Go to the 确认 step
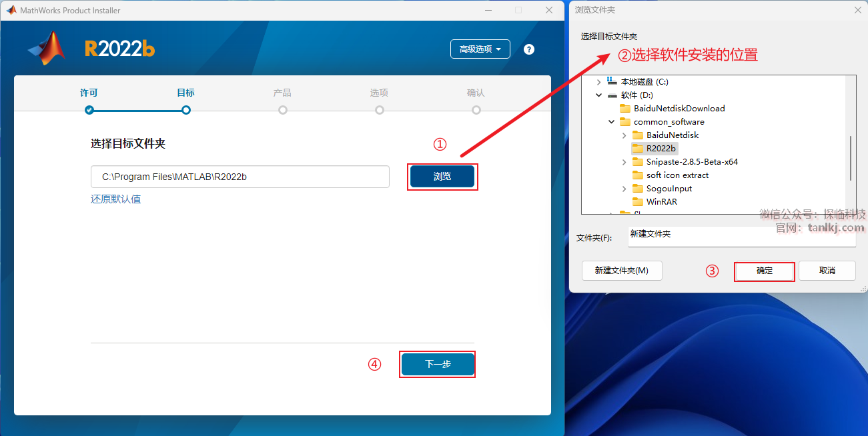The image size is (868, 436). (x=476, y=109)
